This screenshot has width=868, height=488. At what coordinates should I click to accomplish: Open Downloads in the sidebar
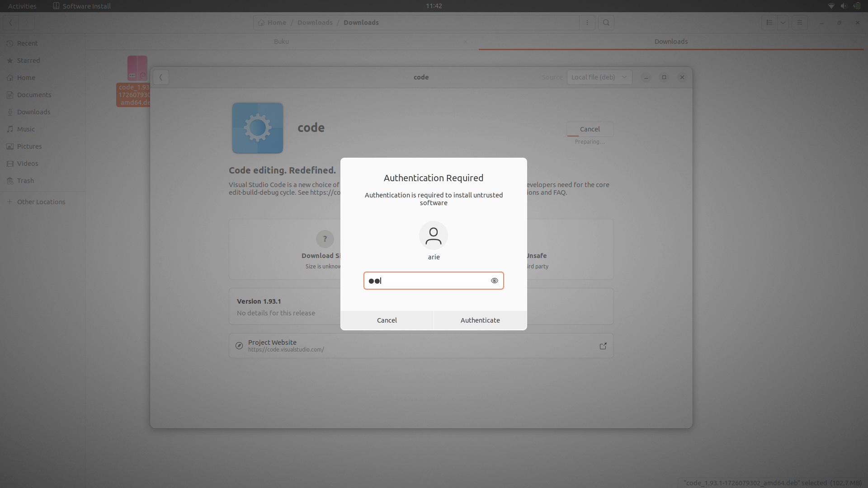42,112
